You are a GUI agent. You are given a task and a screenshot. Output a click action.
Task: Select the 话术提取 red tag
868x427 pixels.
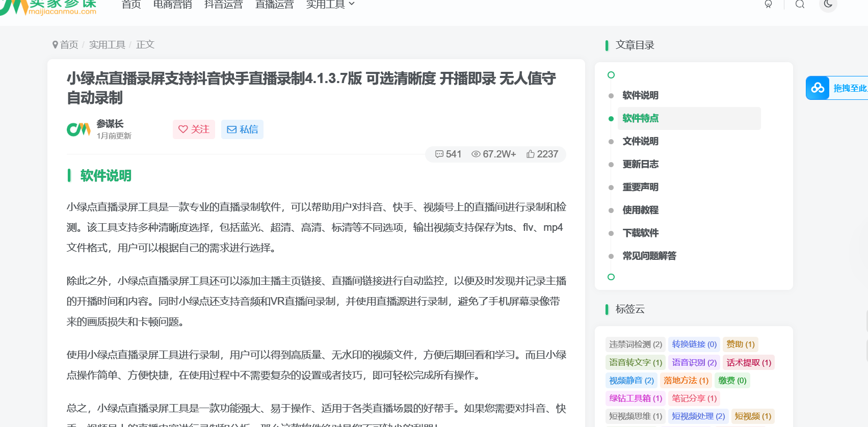(x=748, y=362)
